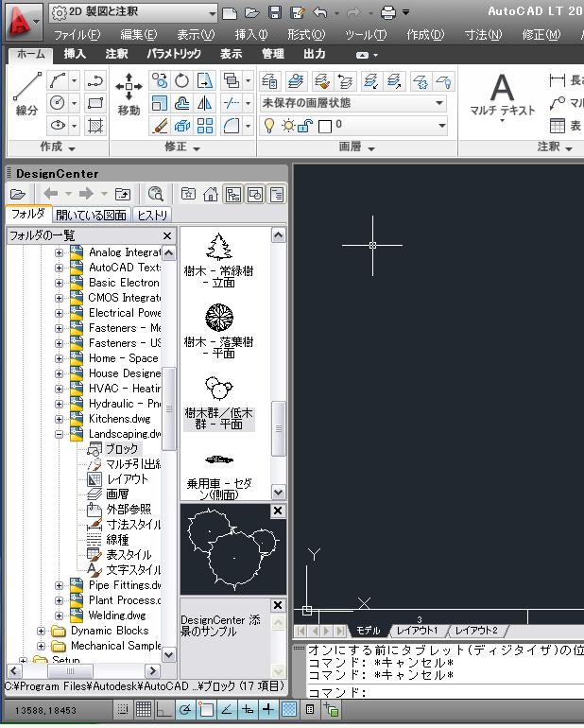Switch to the 開いている図面 tab
This screenshot has width=584, height=728.
91,215
